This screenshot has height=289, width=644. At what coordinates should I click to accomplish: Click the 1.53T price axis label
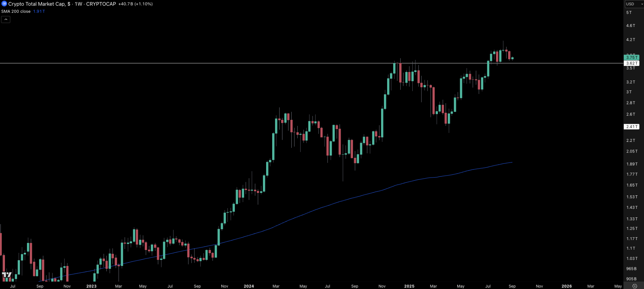[x=632, y=197]
